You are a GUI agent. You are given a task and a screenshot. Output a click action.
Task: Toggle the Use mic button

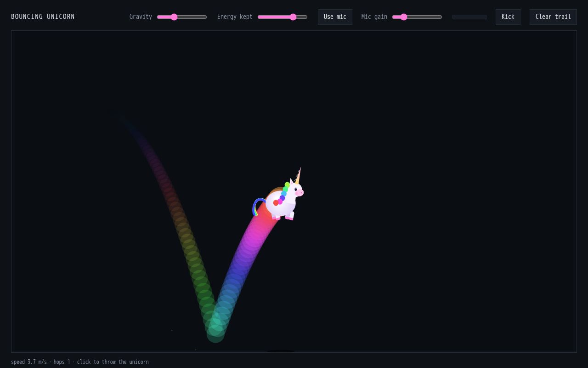[x=335, y=17]
